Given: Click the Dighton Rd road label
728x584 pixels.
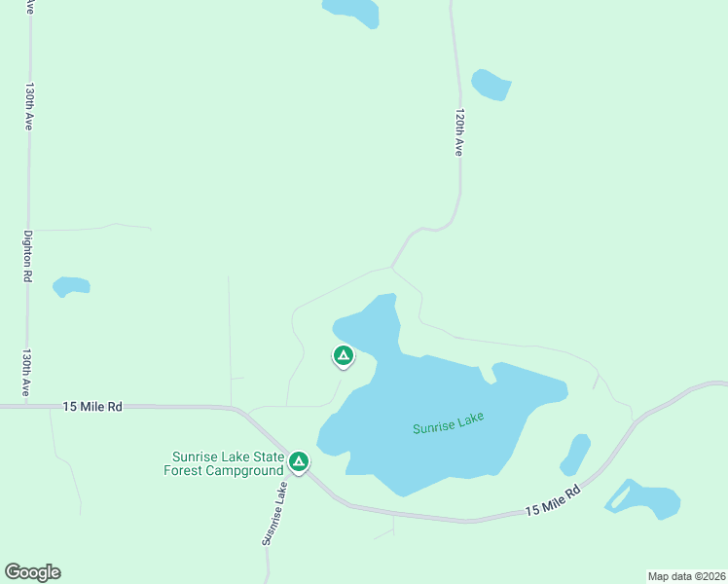Looking at the screenshot, I should [x=28, y=256].
